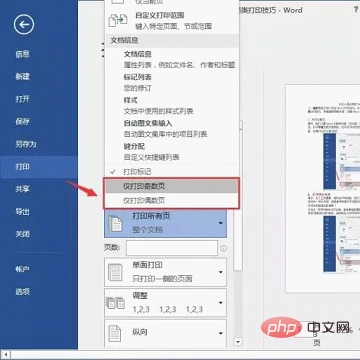Click the settings scrollbar down arrow

pos(238,342)
